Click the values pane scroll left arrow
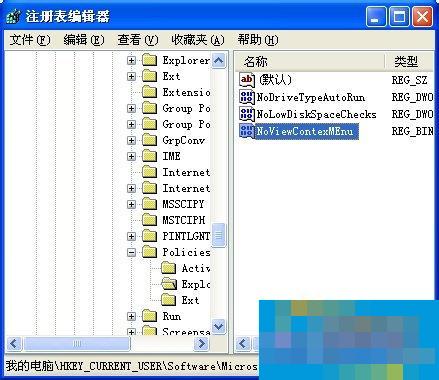439x380 pixels. pyautogui.click(x=243, y=343)
